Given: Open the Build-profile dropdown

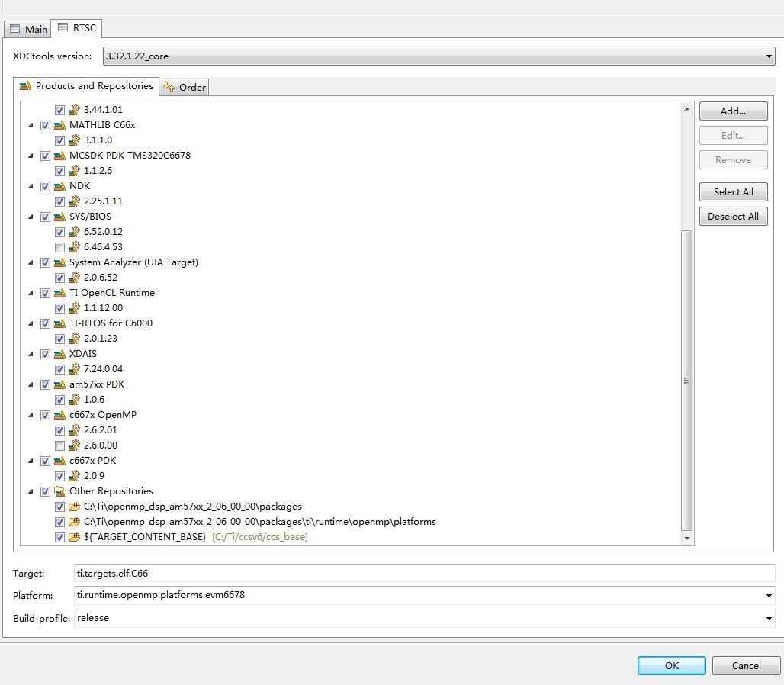Looking at the screenshot, I should point(769,619).
